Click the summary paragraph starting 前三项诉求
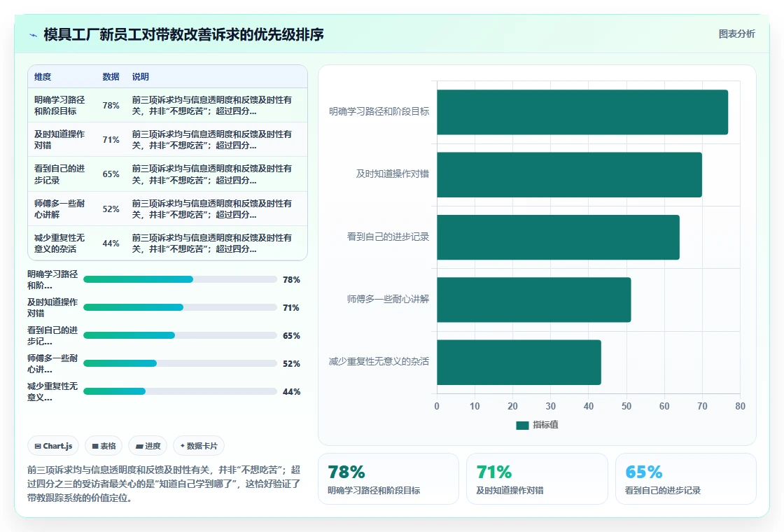 164,484
